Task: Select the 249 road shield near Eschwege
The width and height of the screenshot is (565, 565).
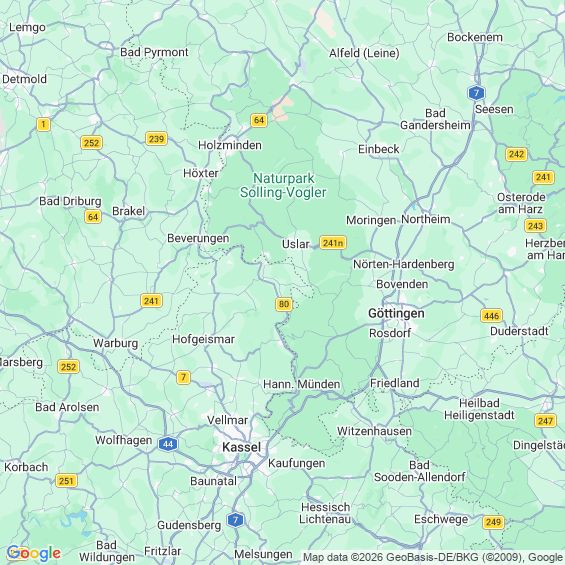Action: [x=493, y=522]
